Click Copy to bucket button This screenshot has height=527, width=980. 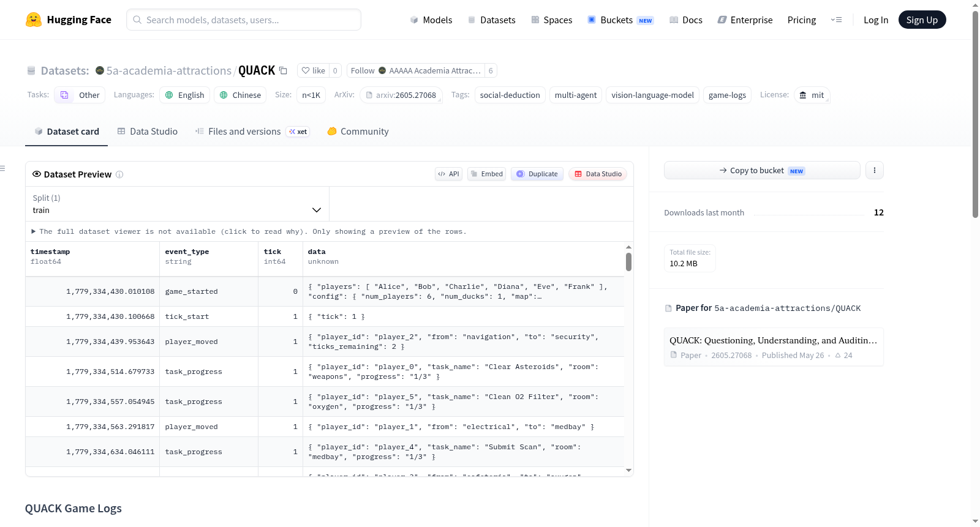coord(762,170)
